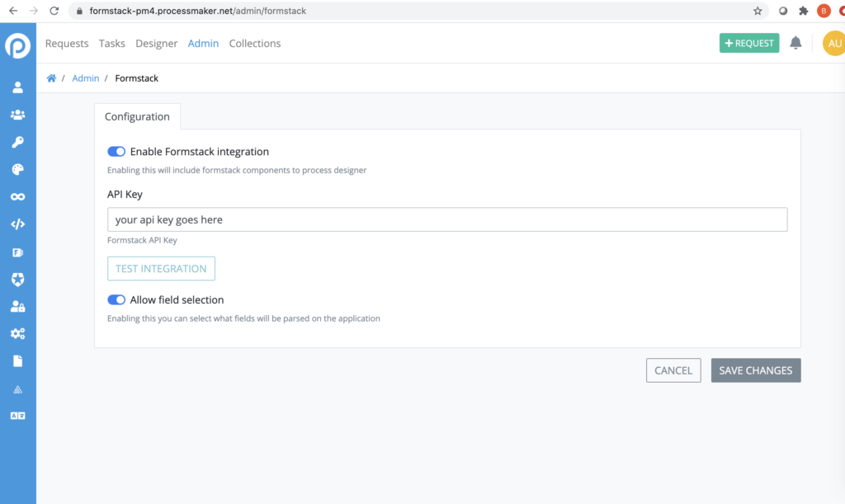Go forward in the browser
Image resolution: width=845 pixels, height=504 pixels.
33,11
